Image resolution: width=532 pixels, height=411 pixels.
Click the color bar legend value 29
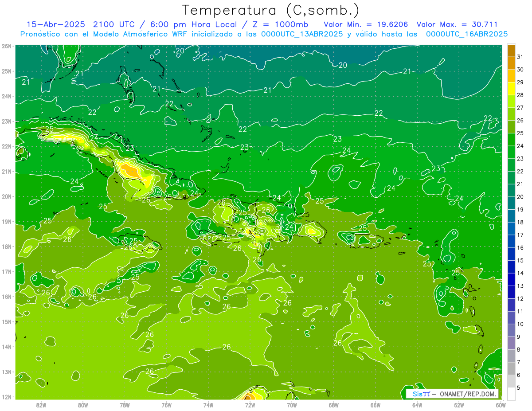click(x=520, y=82)
